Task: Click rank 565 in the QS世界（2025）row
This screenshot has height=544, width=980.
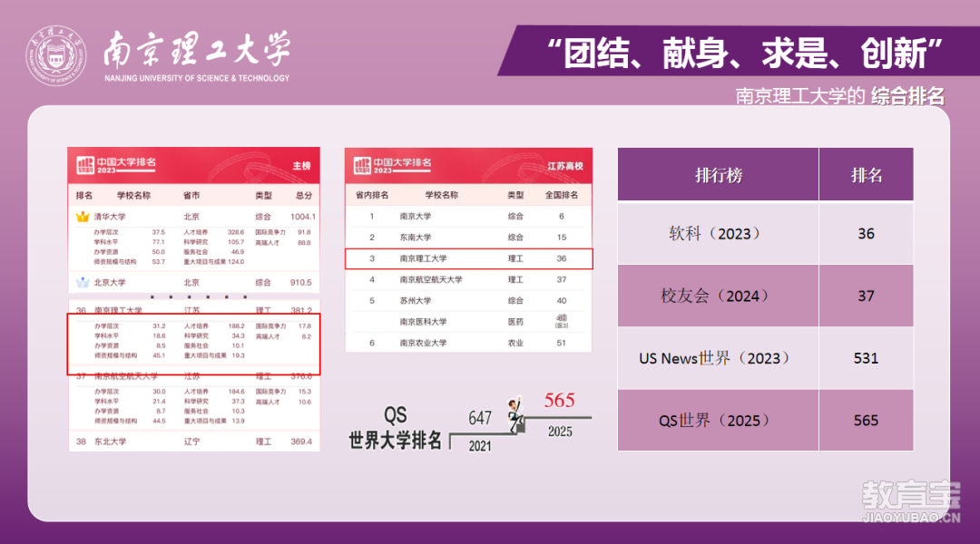Action: tap(867, 421)
